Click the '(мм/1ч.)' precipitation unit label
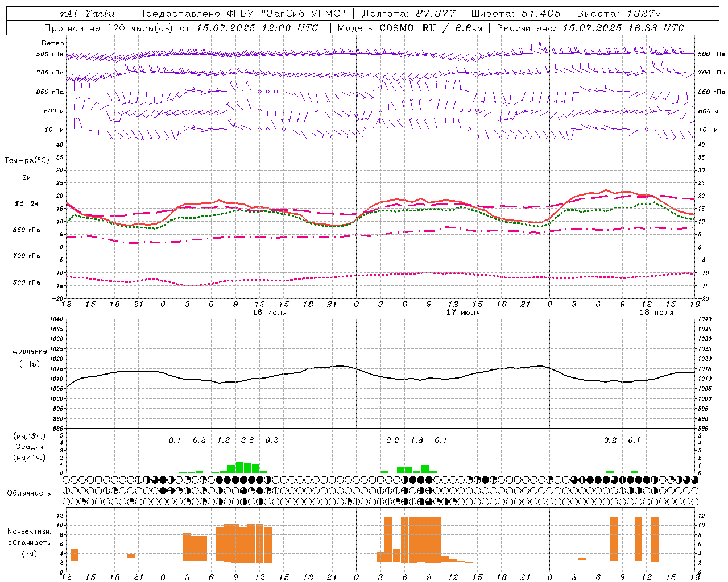The width and height of the screenshot is (728, 582). [x=30, y=458]
